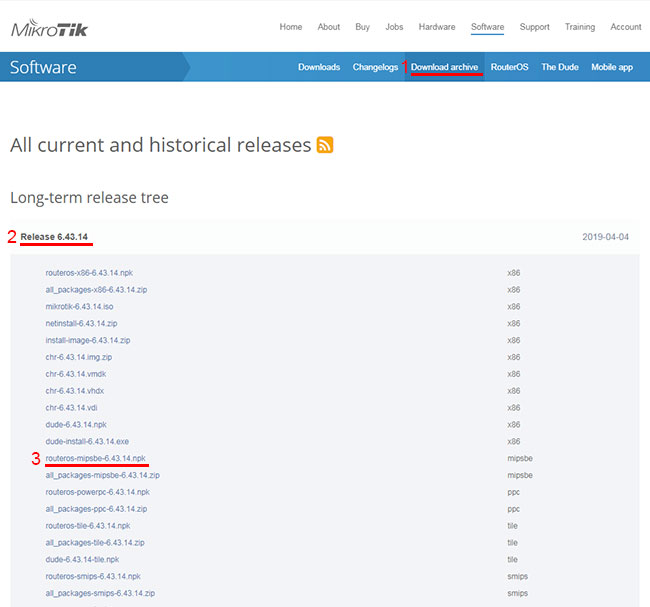Click x86 label in the mikrotik-6.43.14.iso row
The image size is (650, 607).
point(514,307)
